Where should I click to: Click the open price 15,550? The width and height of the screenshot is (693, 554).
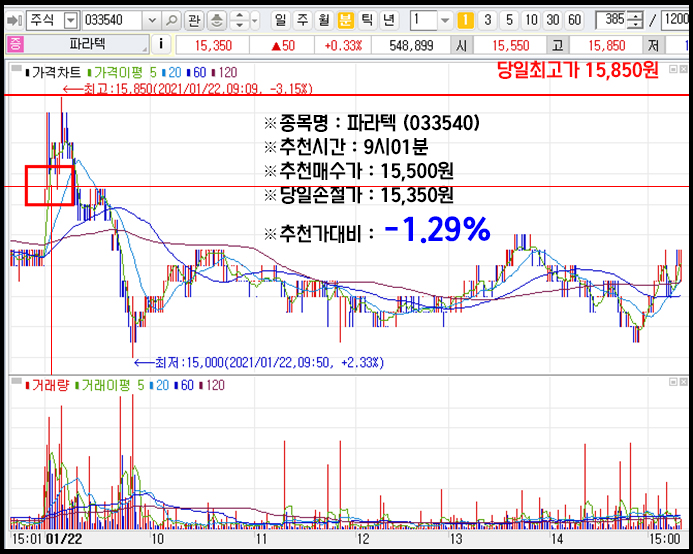(x=510, y=46)
